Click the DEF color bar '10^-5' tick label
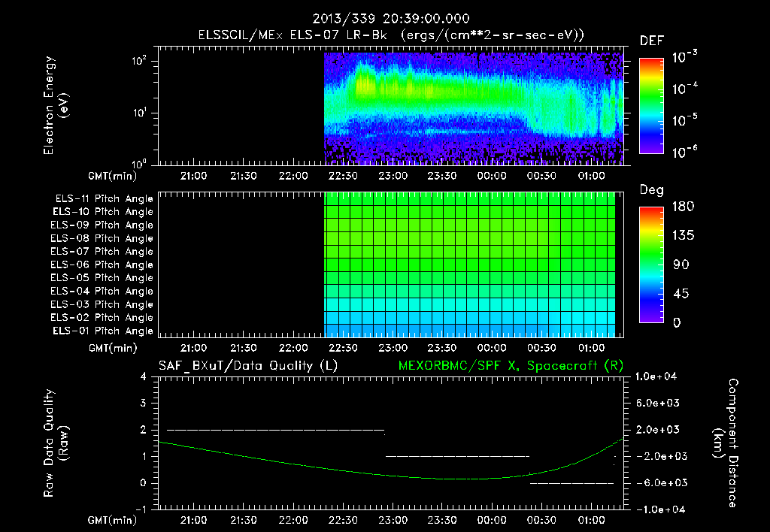This screenshot has width=770, height=532. click(x=684, y=120)
